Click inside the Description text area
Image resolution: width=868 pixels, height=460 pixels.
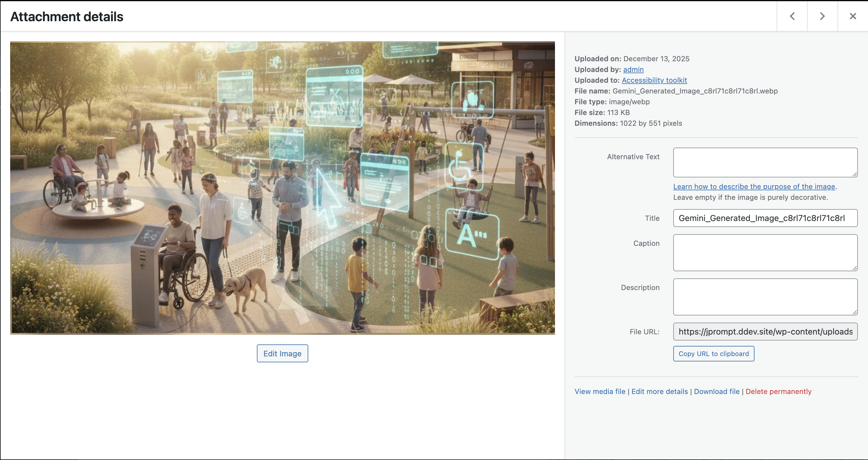tap(765, 297)
